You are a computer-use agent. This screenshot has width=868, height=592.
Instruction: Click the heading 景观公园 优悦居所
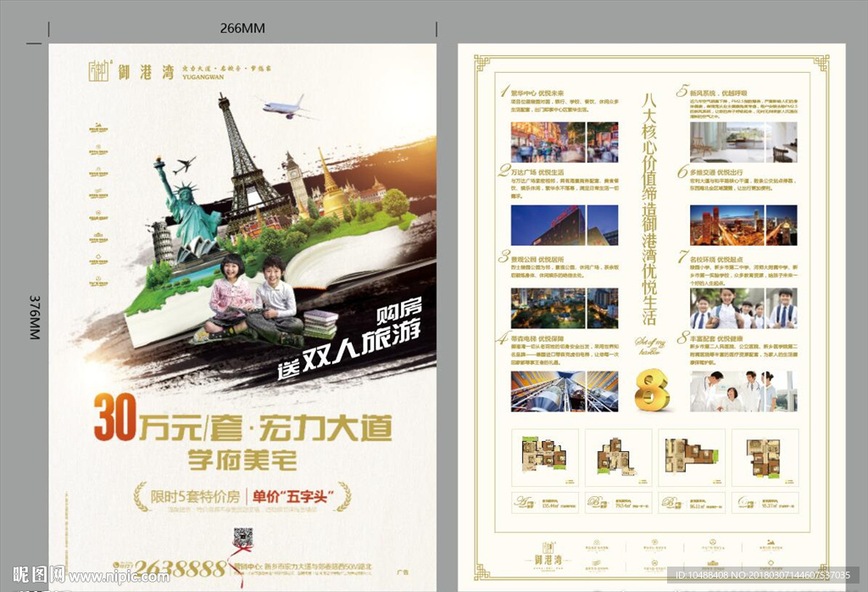click(x=537, y=260)
